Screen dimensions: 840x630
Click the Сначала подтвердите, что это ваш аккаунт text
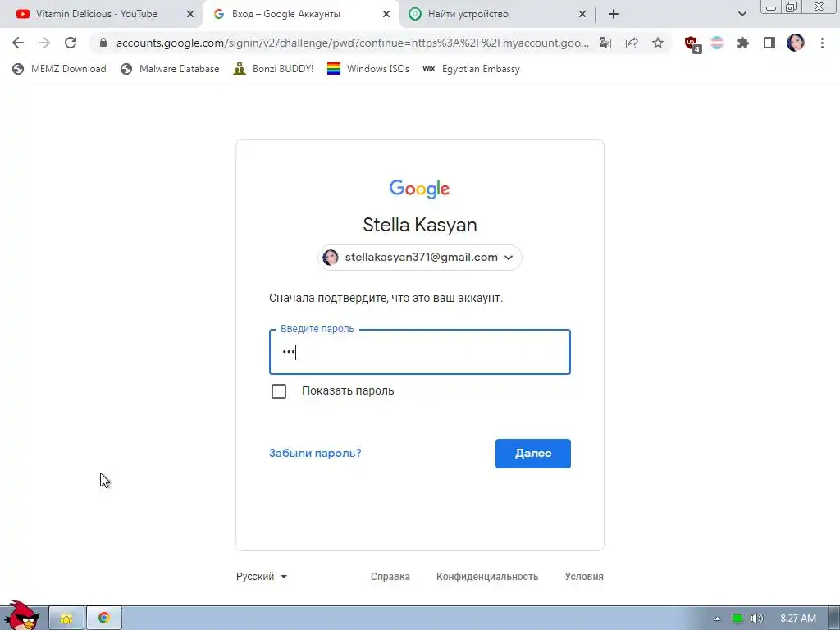386,298
